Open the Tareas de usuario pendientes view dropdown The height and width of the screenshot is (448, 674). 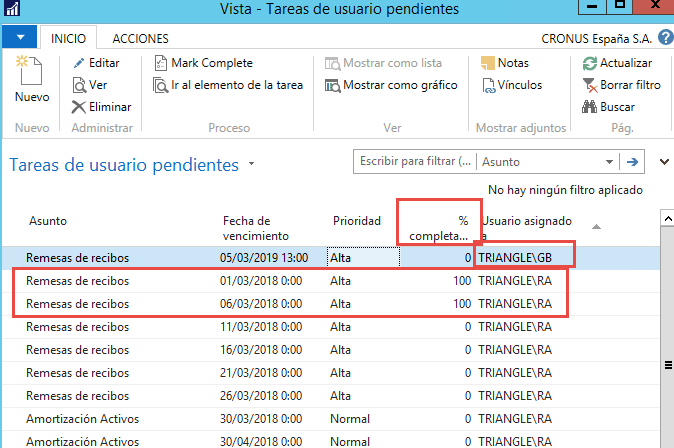251,164
